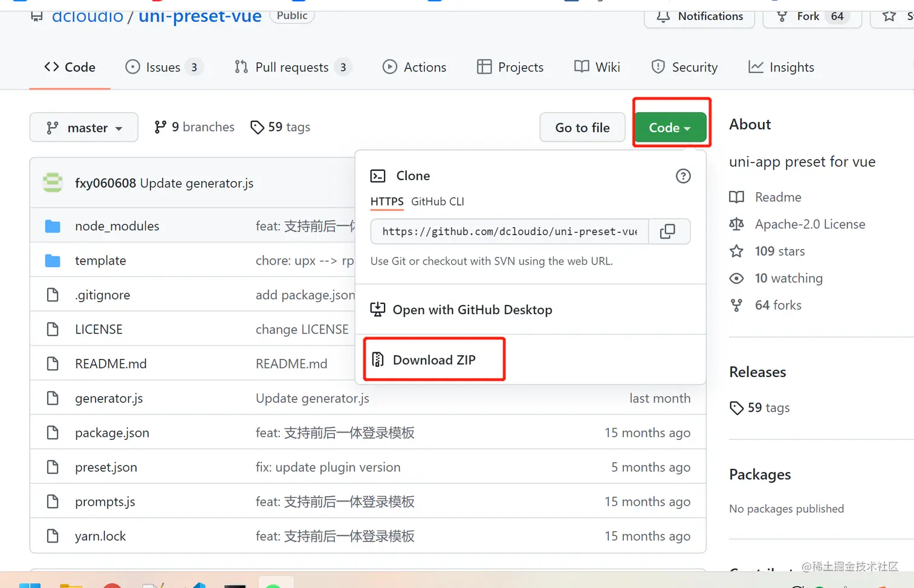Open 10 watching link
Image resolution: width=914 pixels, height=588 pixels.
789,278
